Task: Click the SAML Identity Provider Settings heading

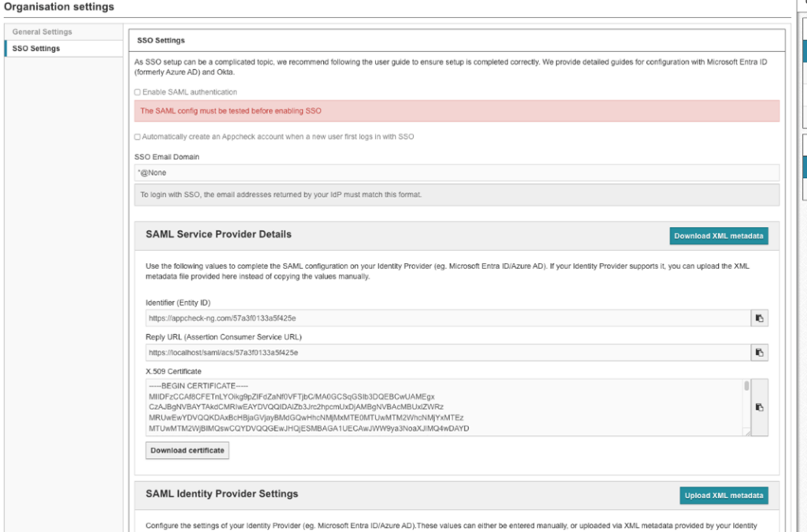Action: point(221,494)
